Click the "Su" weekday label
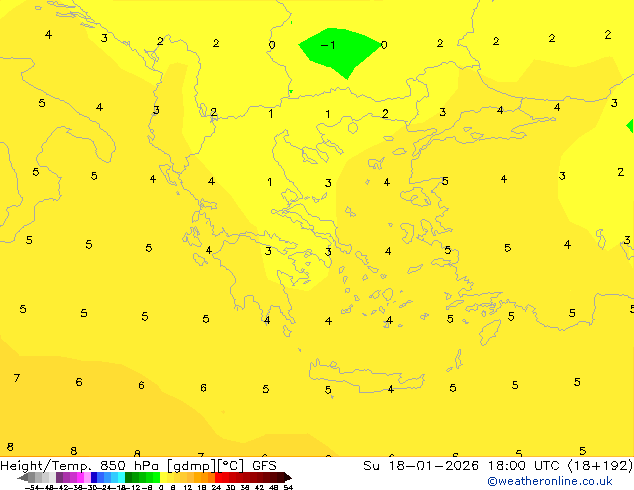 [x=371, y=465]
